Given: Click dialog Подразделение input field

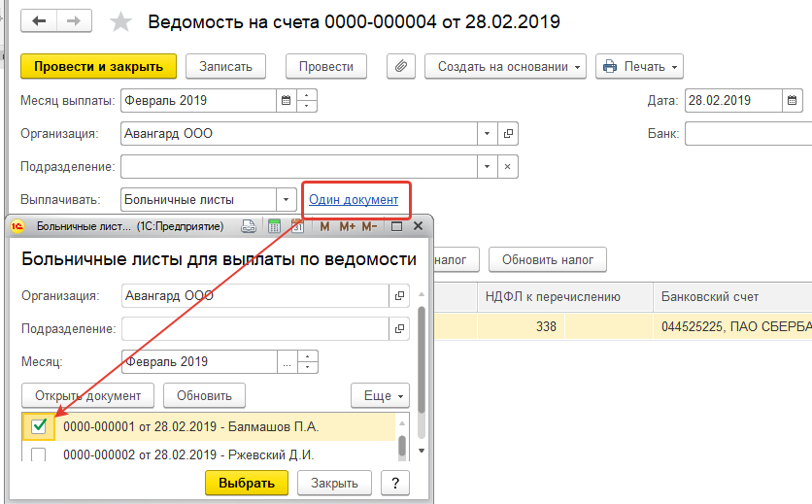Looking at the screenshot, I should (255, 329).
